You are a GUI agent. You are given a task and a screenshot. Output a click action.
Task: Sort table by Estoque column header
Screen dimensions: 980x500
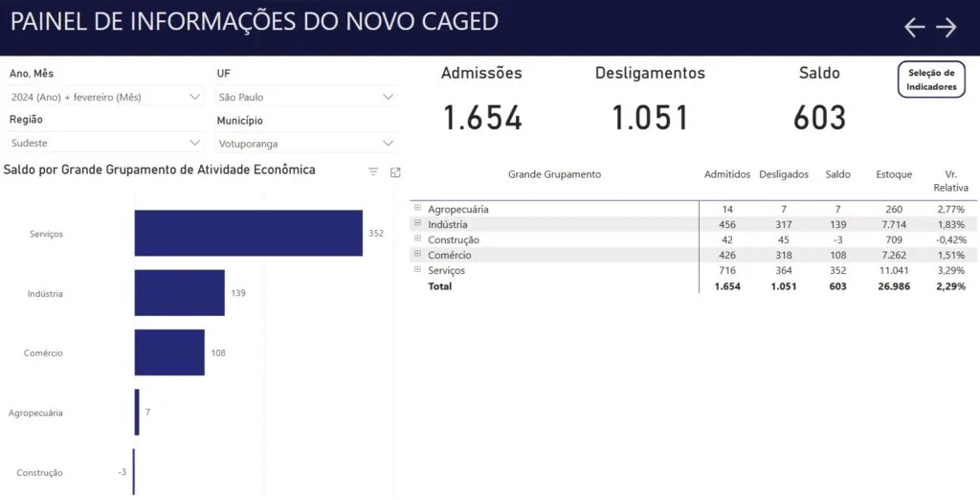pyautogui.click(x=894, y=174)
